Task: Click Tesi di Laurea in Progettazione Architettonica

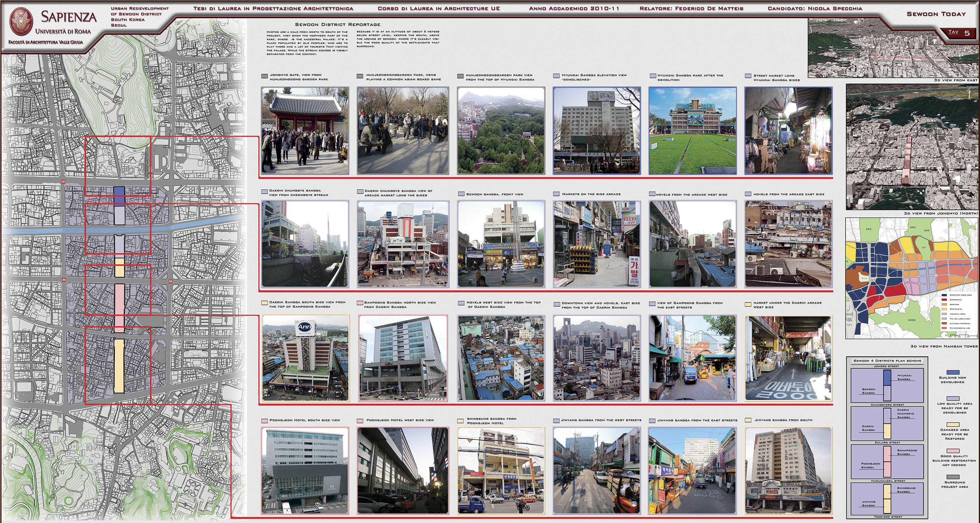Action: click(x=273, y=8)
